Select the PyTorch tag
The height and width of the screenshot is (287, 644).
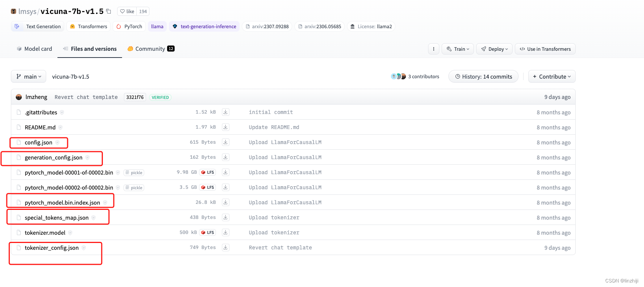pos(129,26)
